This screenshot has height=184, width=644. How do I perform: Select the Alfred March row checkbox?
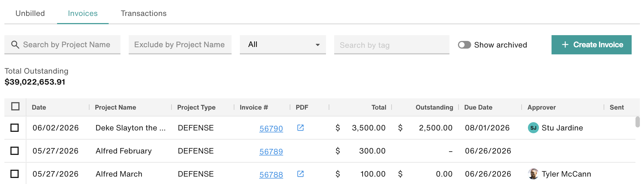tap(15, 174)
